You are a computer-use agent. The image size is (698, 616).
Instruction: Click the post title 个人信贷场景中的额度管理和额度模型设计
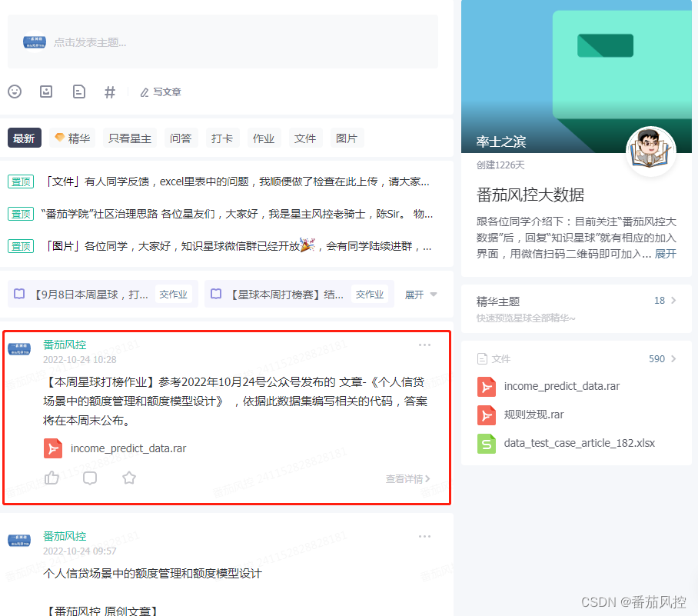pyautogui.click(x=152, y=573)
